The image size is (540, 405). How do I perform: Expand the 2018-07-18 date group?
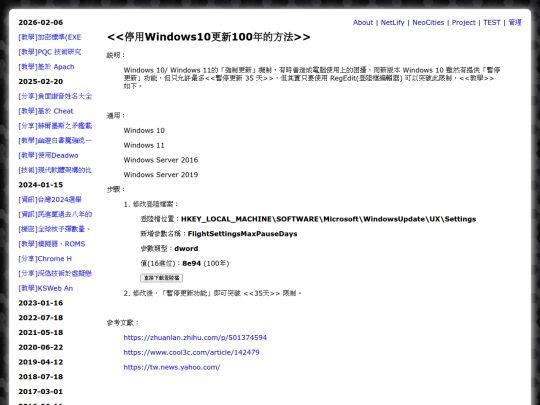pos(41,377)
